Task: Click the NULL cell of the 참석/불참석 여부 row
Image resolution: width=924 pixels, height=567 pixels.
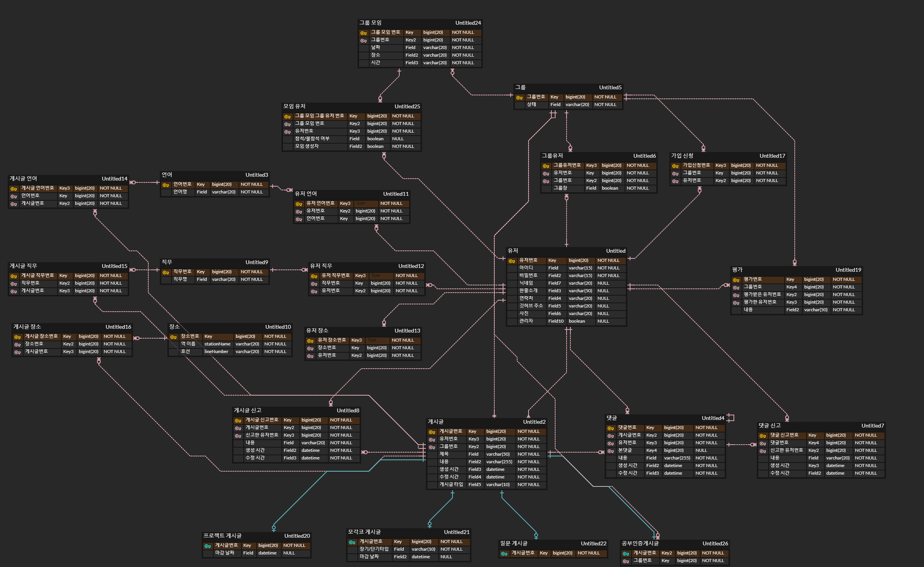Action: coord(398,139)
